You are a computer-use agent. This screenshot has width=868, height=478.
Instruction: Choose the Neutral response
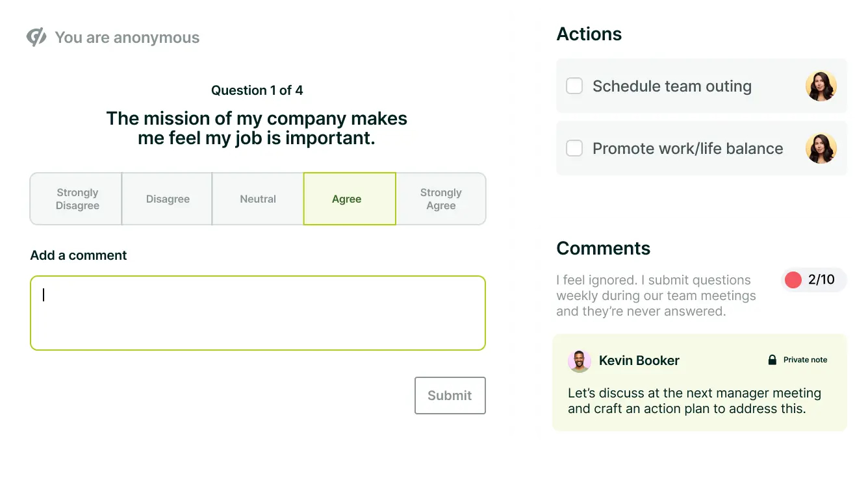[258, 199]
